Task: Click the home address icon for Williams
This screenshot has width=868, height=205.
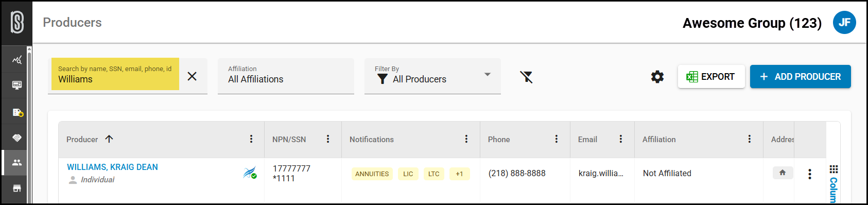Action: pos(783,173)
